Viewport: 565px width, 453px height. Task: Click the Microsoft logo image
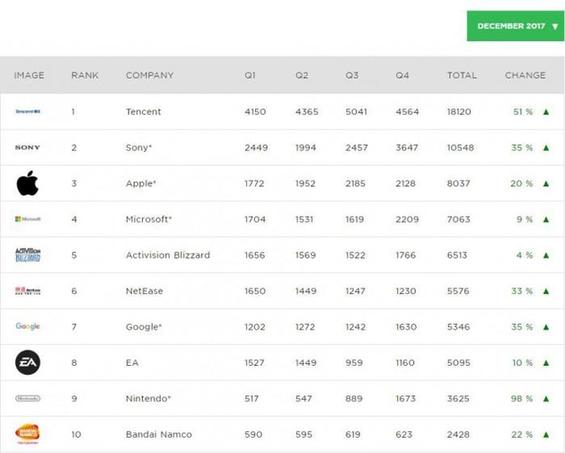click(x=28, y=219)
